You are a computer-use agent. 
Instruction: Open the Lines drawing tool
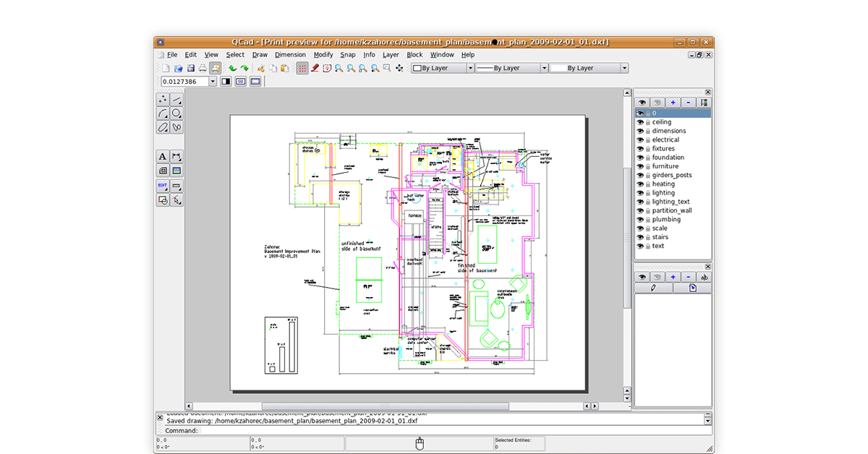tap(176, 100)
